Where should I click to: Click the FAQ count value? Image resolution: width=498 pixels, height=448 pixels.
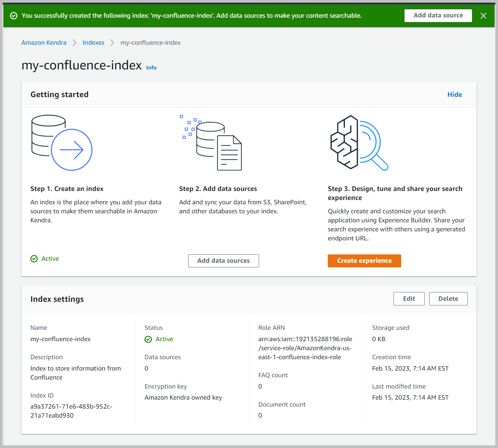(x=260, y=387)
